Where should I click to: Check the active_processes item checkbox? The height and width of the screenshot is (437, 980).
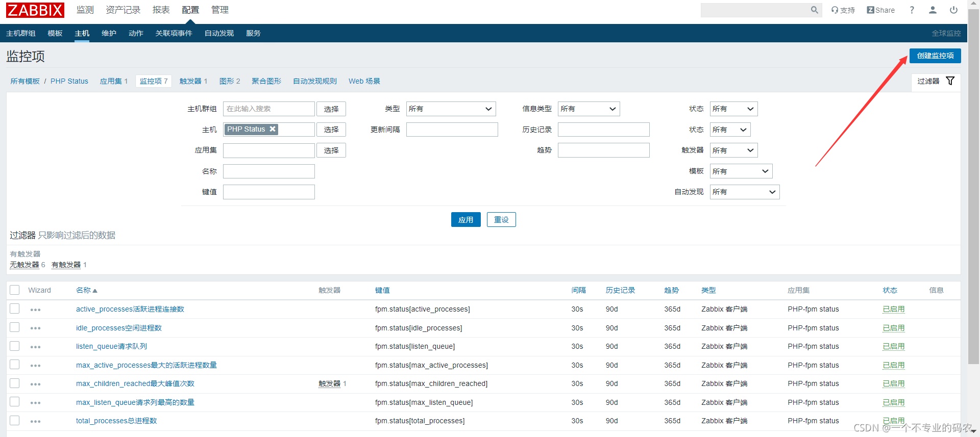coord(15,309)
